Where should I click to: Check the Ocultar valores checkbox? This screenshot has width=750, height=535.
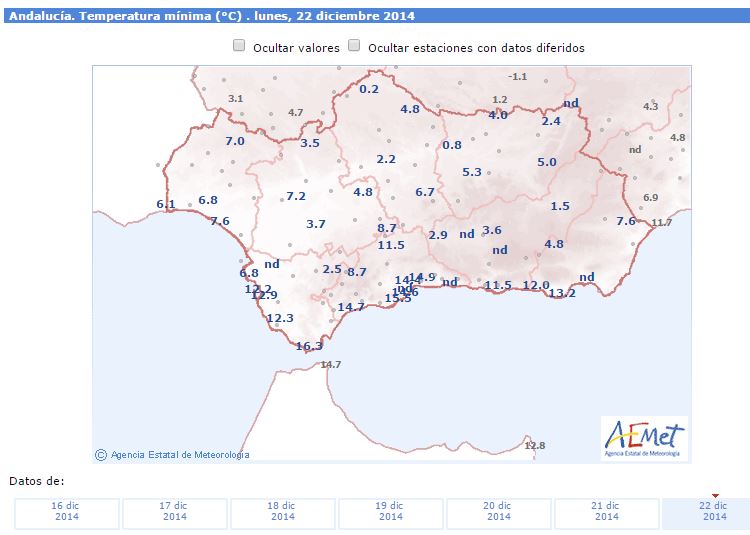(239, 46)
